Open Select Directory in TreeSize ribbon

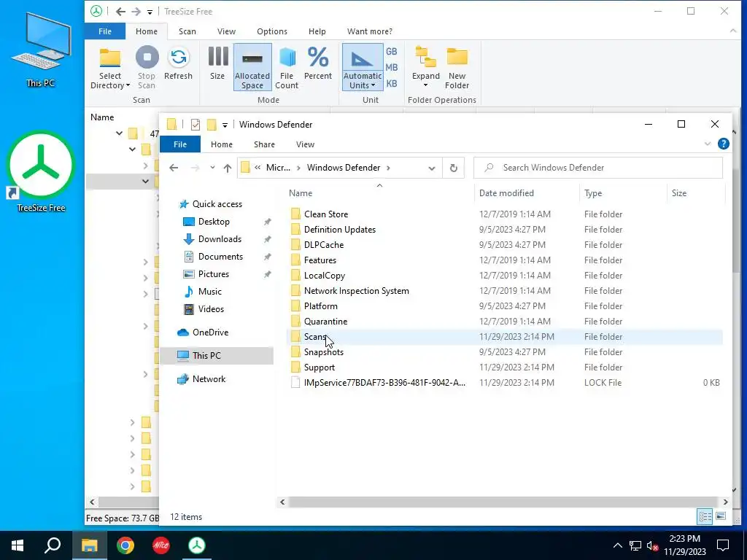click(110, 68)
